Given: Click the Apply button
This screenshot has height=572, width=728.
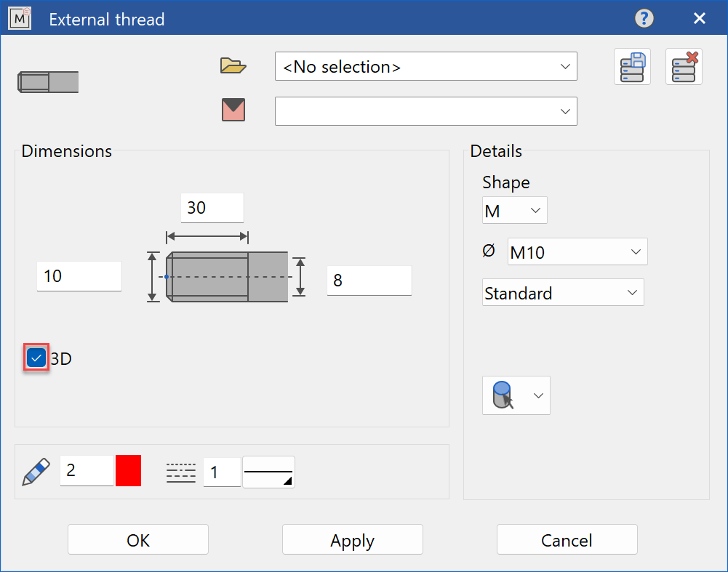Looking at the screenshot, I should [353, 539].
